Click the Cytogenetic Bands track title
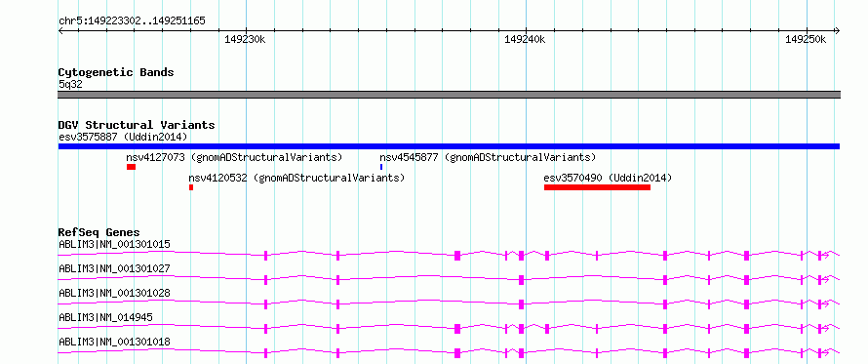The height and width of the screenshot is (364, 868). [x=116, y=72]
